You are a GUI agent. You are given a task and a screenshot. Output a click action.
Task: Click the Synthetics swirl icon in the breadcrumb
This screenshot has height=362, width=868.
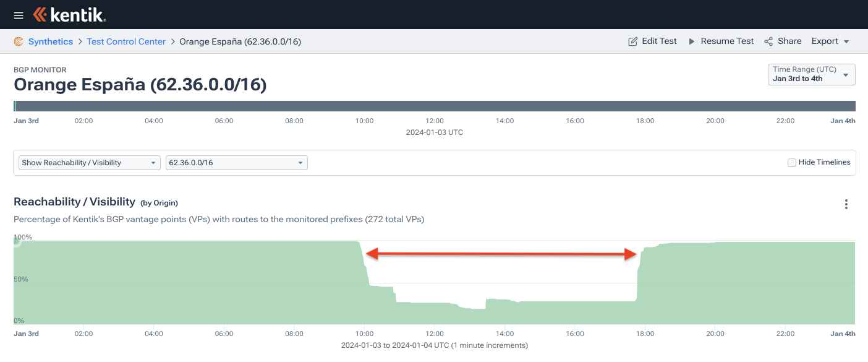[x=19, y=41]
